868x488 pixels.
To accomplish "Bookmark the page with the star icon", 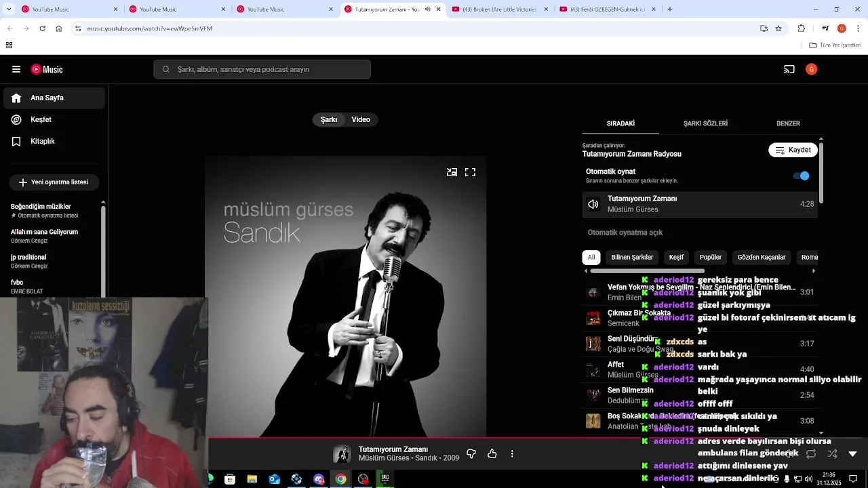I will click(x=778, y=28).
